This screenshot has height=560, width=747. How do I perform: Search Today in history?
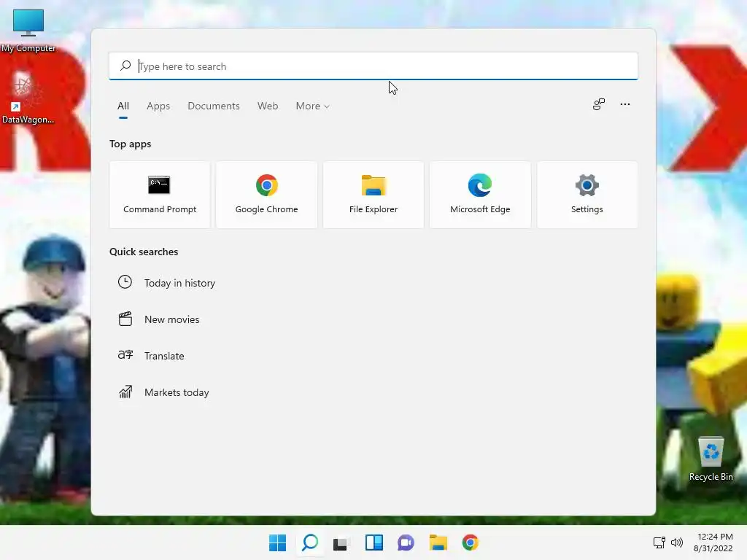click(x=179, y=283)
